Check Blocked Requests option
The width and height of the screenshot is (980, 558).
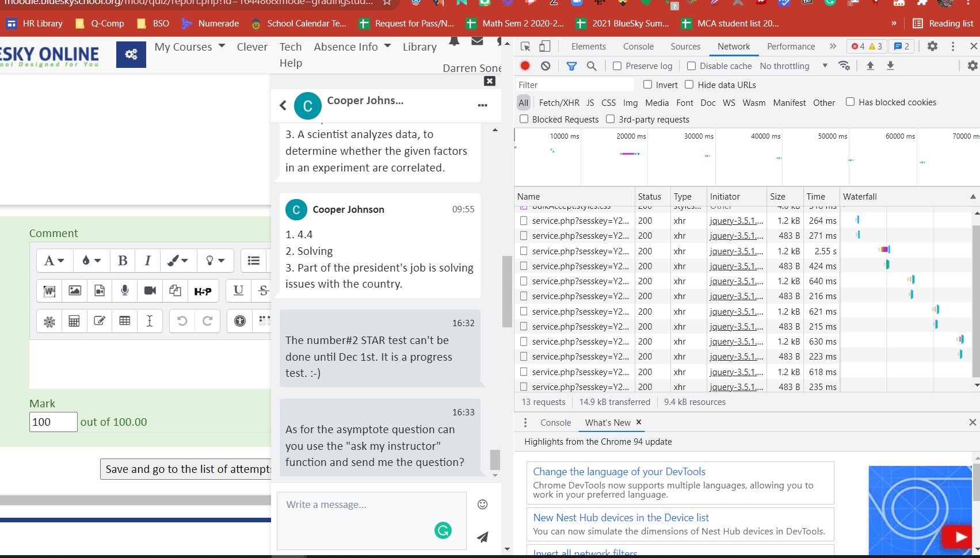coord(524,119)
